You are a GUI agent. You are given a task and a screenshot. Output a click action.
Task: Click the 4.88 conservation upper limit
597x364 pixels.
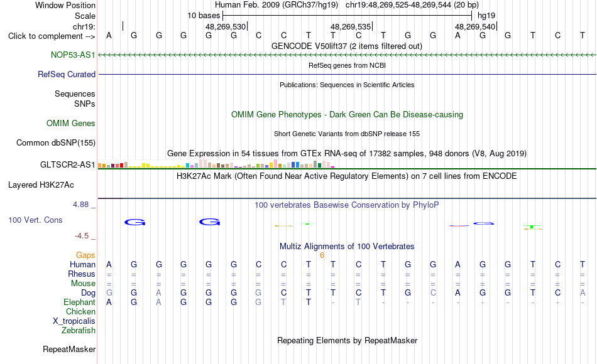[80, 205]
